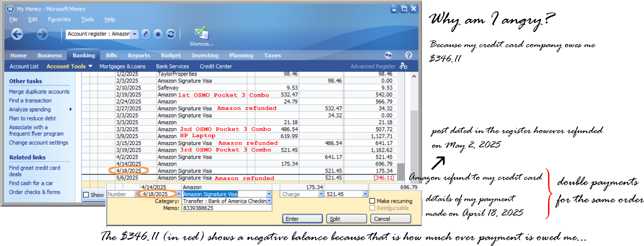The height and width of the screenshot is (246, 644).
Task: Click Merge duplicate accounts
Action: 39,92
